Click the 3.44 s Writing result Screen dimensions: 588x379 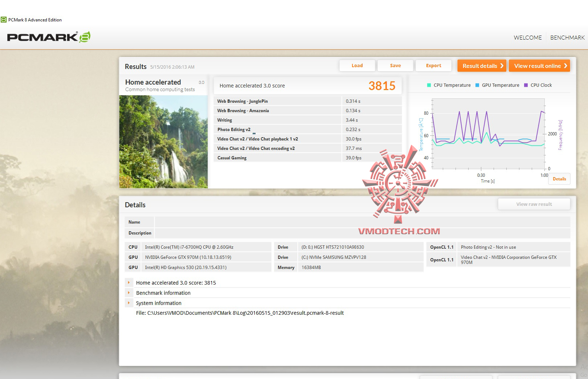tap(352, 120)
